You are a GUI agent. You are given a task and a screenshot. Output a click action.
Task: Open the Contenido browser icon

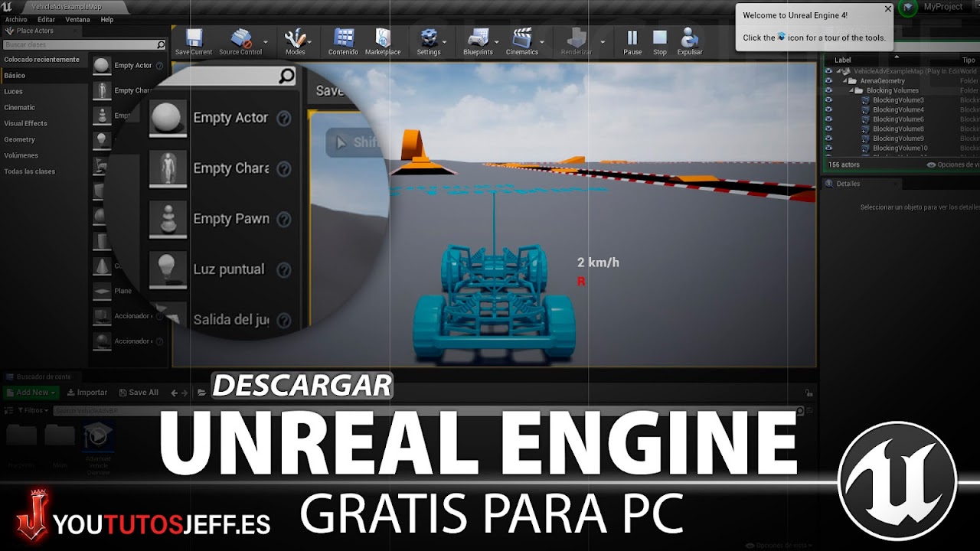pyautogui.click(x=344, y=38)
